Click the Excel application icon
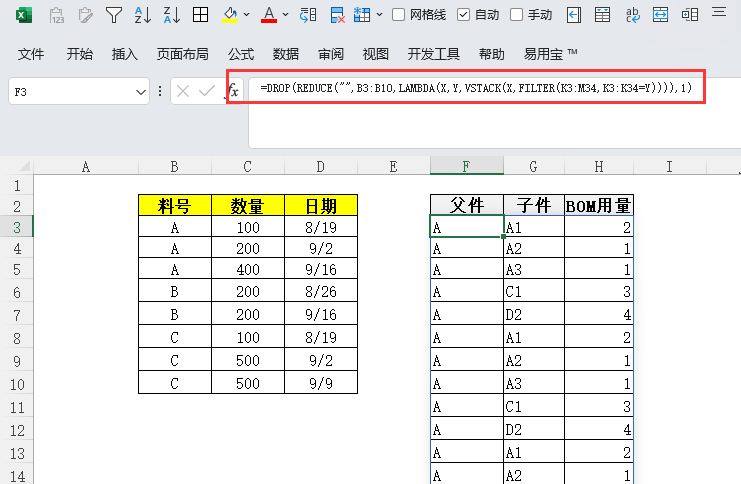Image resolution: width=741 pixels, height=484 pixels. pos(24,15)
